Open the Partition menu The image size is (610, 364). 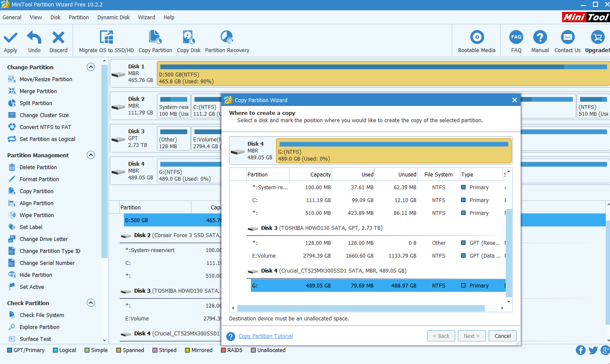(x=79, y=18)
